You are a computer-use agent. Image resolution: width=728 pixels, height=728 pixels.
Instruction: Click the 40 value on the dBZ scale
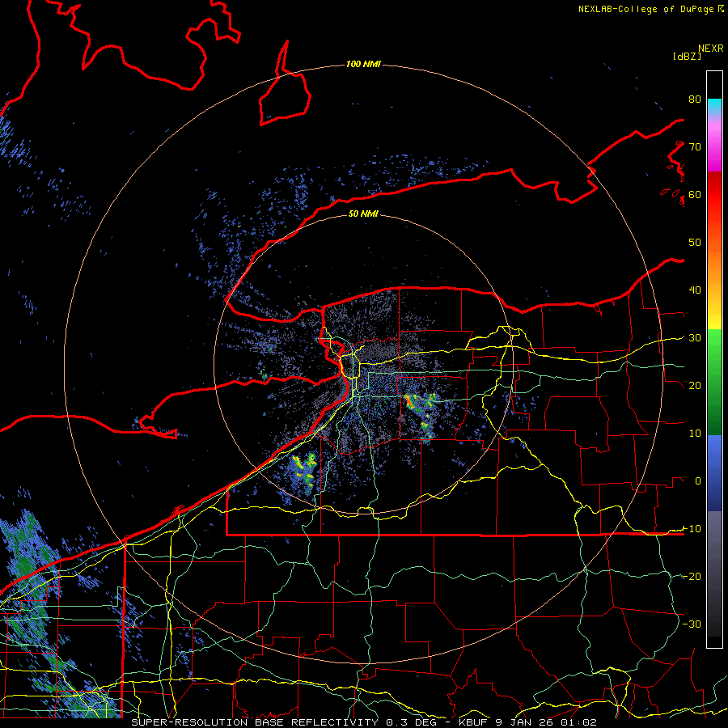(695, 290)
